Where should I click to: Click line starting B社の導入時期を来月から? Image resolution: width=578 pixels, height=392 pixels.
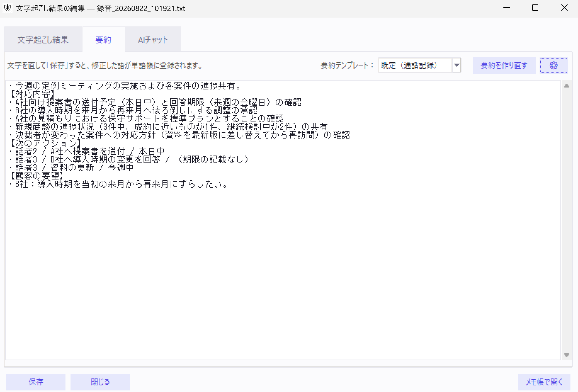click(x=133, y=110)
